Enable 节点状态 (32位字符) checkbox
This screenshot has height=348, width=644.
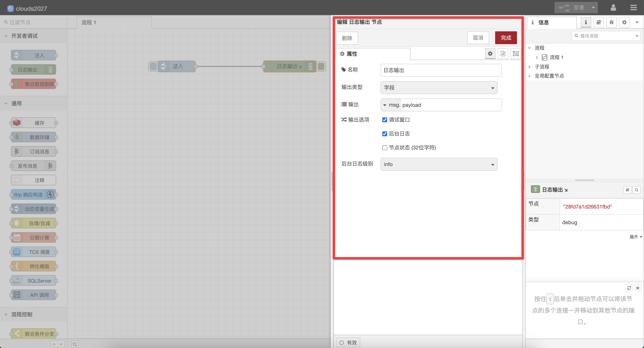[x=385, y=148]
